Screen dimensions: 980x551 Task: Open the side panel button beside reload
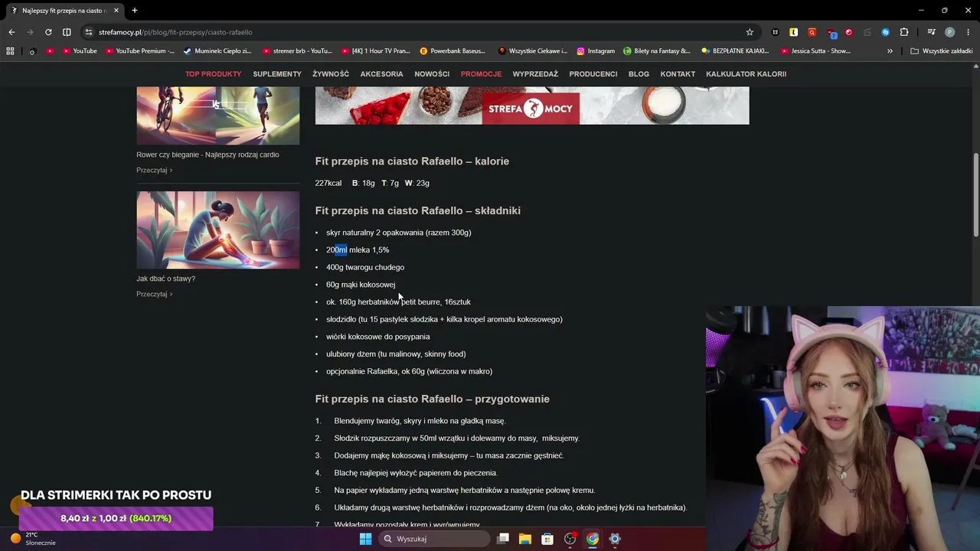[x=67, y=32]
